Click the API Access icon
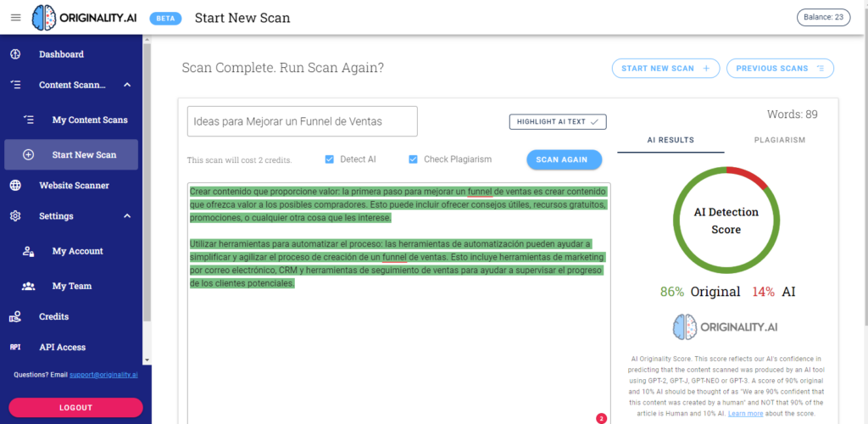 [x=15, y=347]
